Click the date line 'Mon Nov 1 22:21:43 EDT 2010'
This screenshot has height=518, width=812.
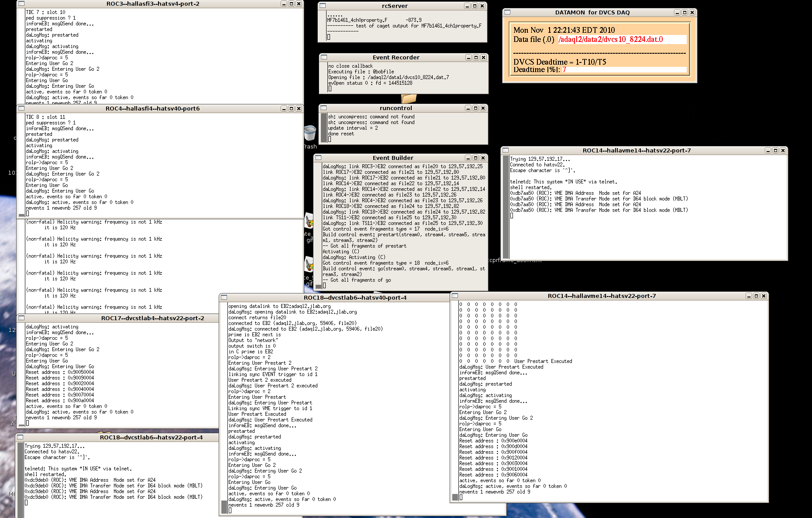[564, 30]
